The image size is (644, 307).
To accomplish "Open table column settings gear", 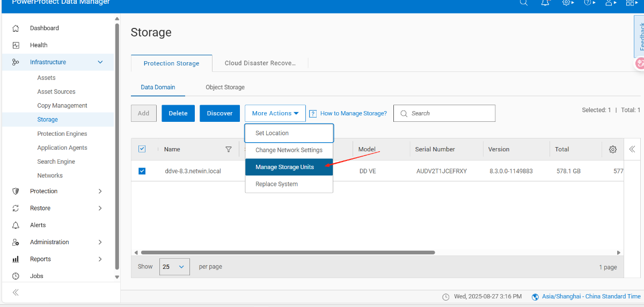I will tap(613, 149).
